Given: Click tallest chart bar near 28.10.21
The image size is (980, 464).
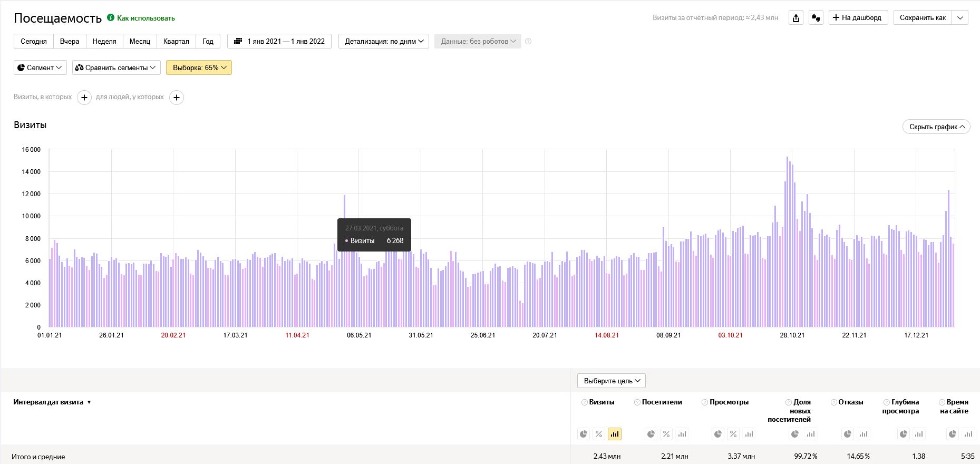Looking at the screenshot, I should tap(787, 241).
